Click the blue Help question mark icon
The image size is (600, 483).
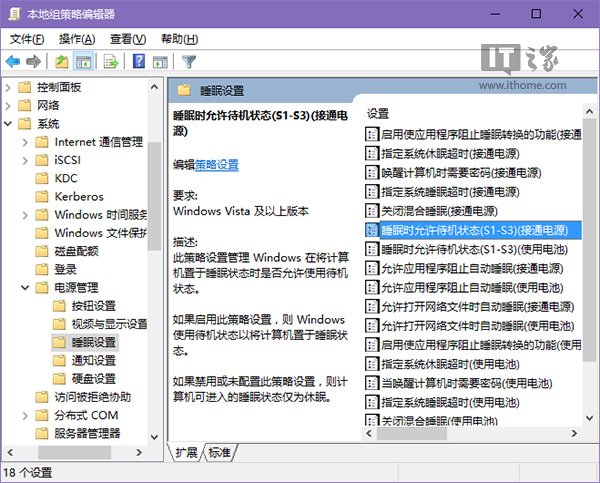[x=138, y=62]
